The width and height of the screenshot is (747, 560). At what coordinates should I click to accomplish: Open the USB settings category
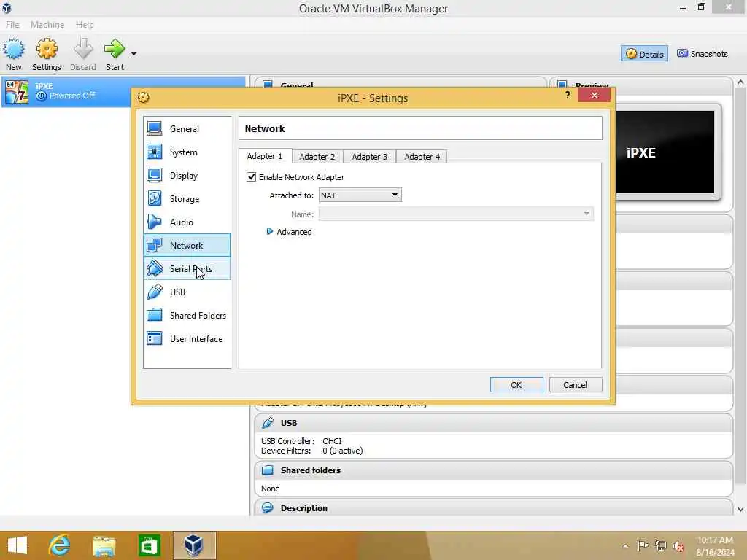(x=187, y=292)
